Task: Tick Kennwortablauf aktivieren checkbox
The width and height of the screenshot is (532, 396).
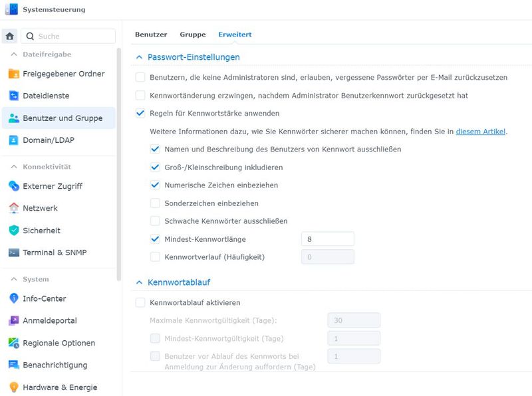Action: (140, 302)
